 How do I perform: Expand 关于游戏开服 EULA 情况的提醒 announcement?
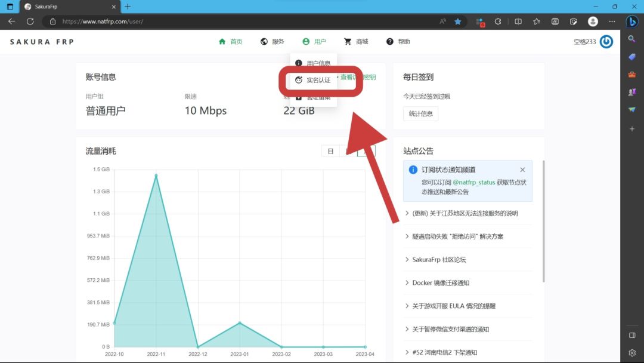(x=468, y=306)
